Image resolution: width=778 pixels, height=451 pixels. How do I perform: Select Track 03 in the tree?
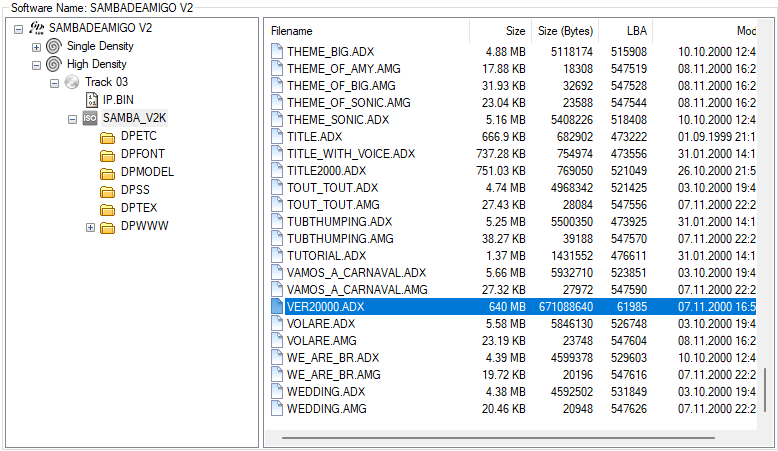tap(106, 82)
